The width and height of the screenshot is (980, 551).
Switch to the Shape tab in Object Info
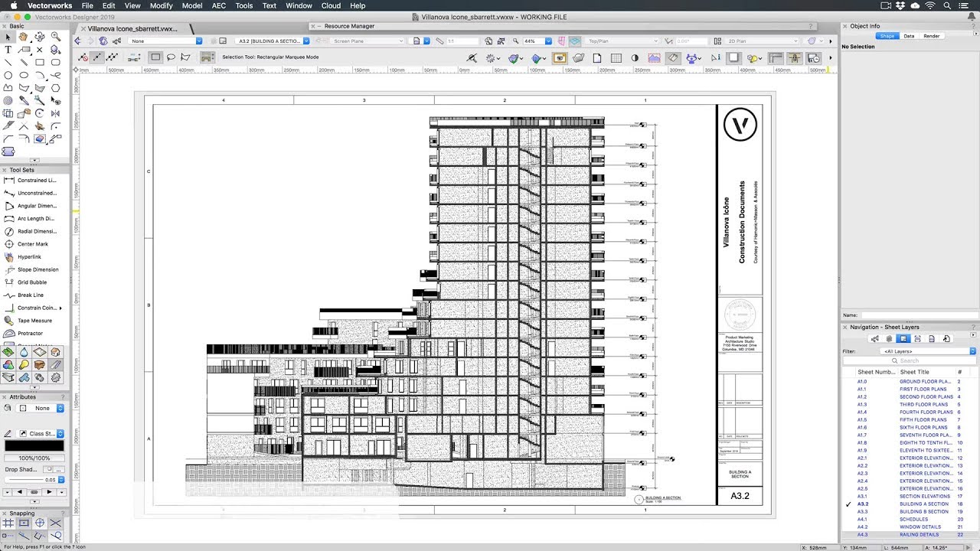point(887,36)
